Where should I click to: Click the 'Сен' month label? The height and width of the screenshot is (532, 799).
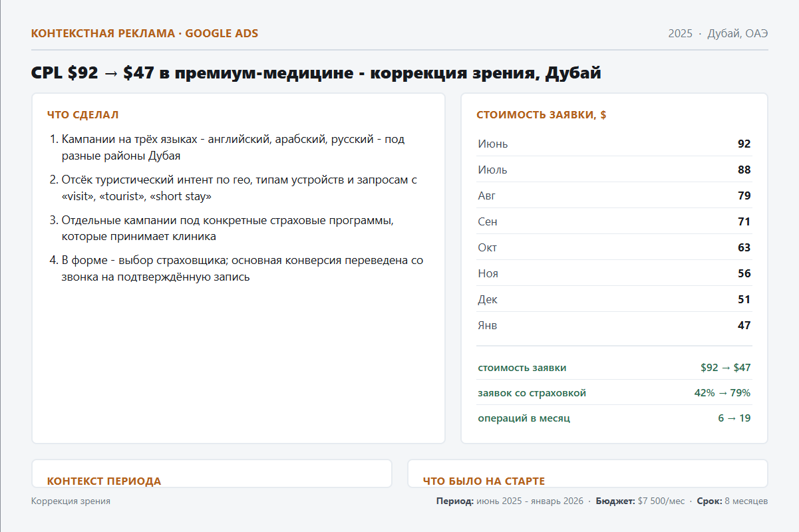click(488, 221)
